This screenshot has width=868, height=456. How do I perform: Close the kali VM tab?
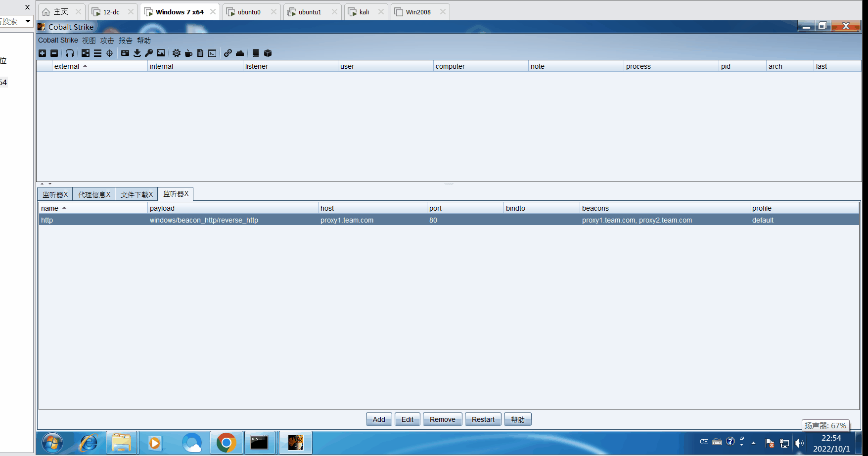click(x=381, y=12)
